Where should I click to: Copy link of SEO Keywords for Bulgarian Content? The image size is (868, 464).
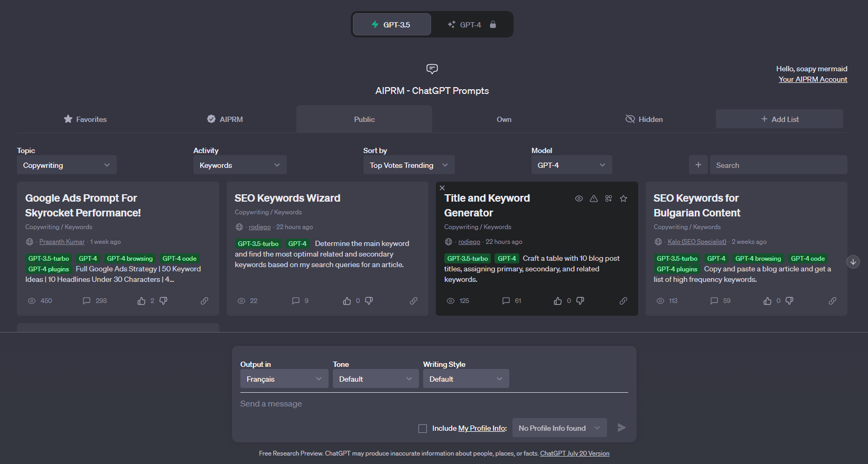(833, 301)
